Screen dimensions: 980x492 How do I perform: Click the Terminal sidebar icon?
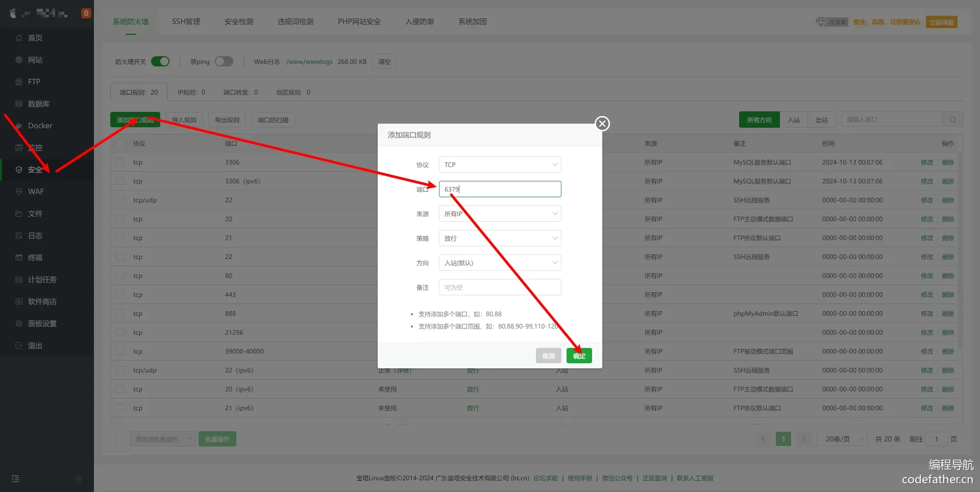(19, 257)
